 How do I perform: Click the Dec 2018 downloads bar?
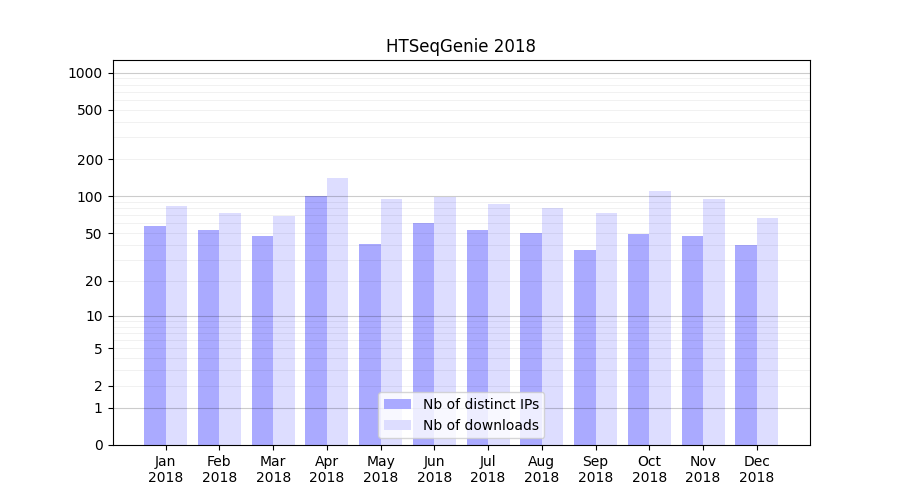point(767,331)
